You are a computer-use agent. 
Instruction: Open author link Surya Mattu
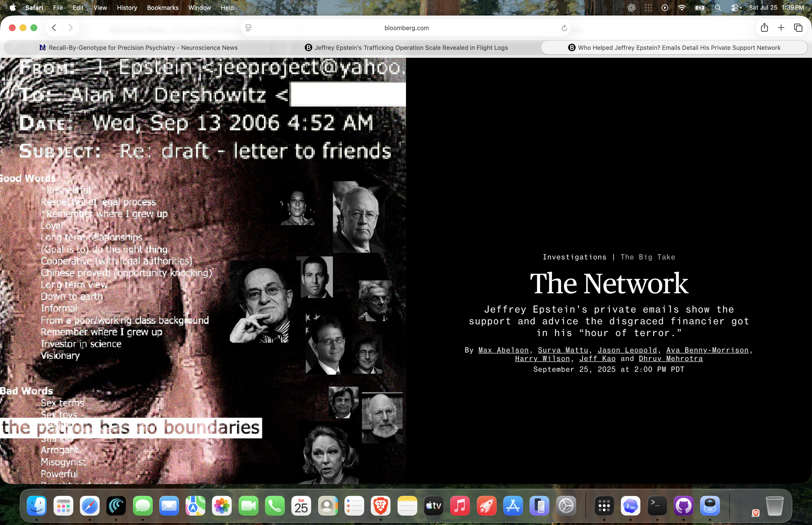point(563,350)
